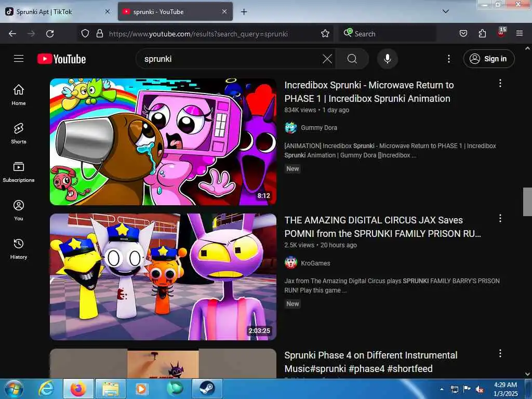
Task: Open Steam from the taskbar
Action: [207, 389]
